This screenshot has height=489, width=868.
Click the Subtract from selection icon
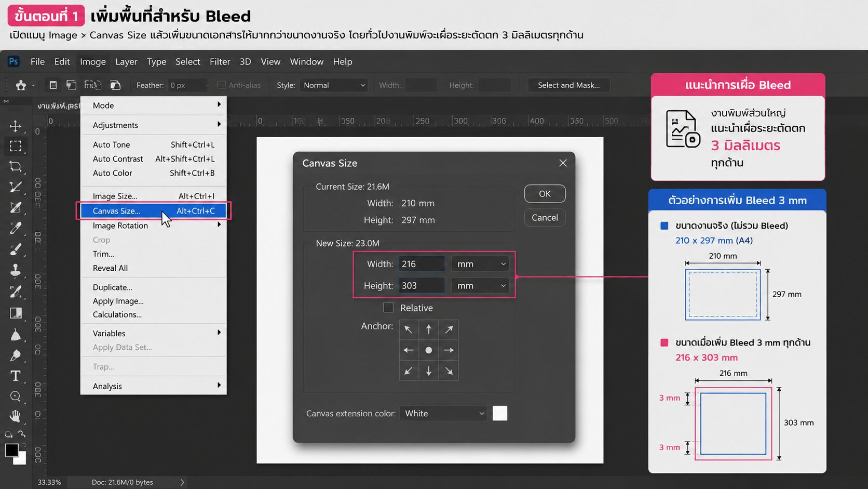point(92,85)
